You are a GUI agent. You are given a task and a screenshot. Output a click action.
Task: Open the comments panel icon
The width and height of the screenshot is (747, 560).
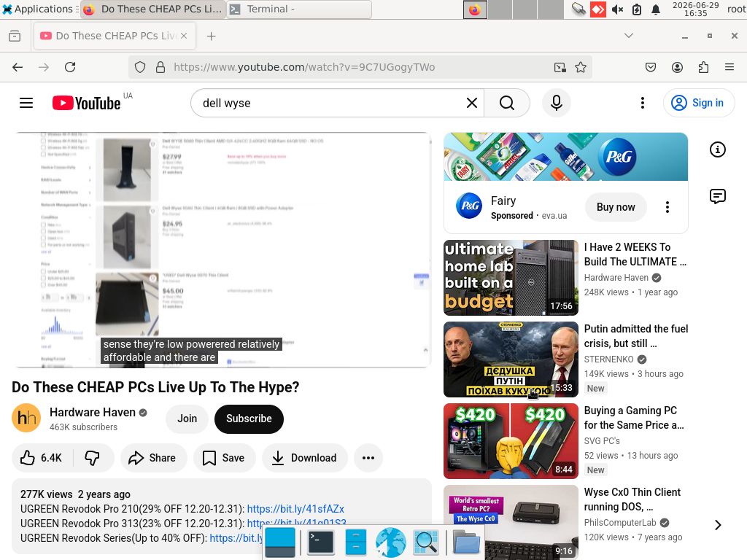[x=718, y=196]
